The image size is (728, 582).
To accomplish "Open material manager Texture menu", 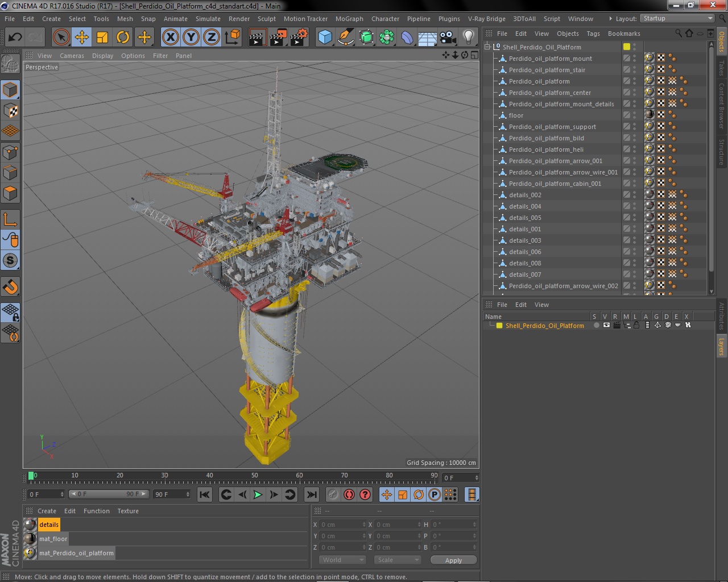I will [128, 511].
